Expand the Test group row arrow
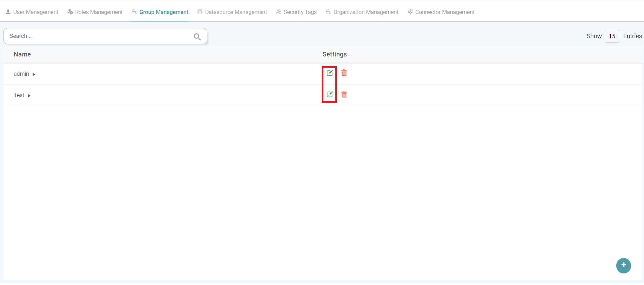Screen dimensions: 644x285 pyautogui.click(x=29, y=96)
